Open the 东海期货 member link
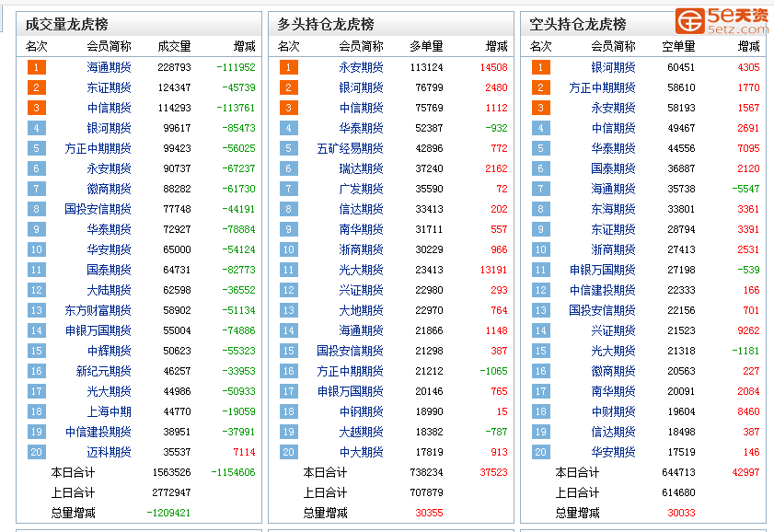 pos(613,209)
